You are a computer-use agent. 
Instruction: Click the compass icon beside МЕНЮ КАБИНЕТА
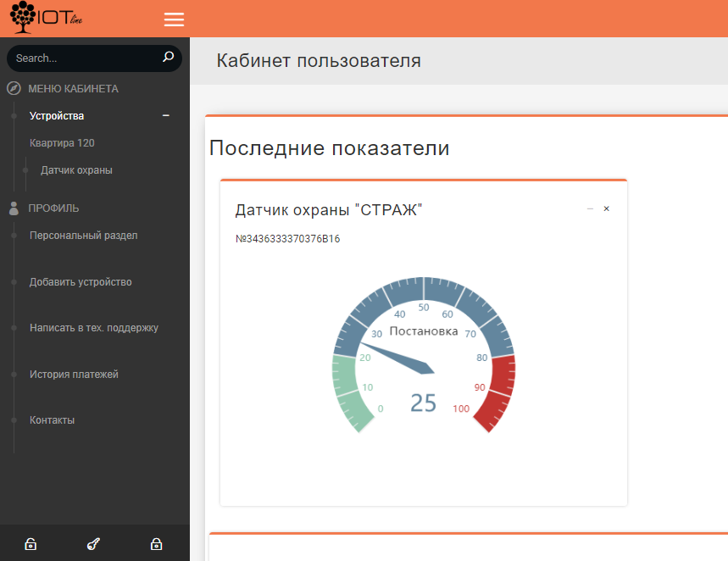14,88
